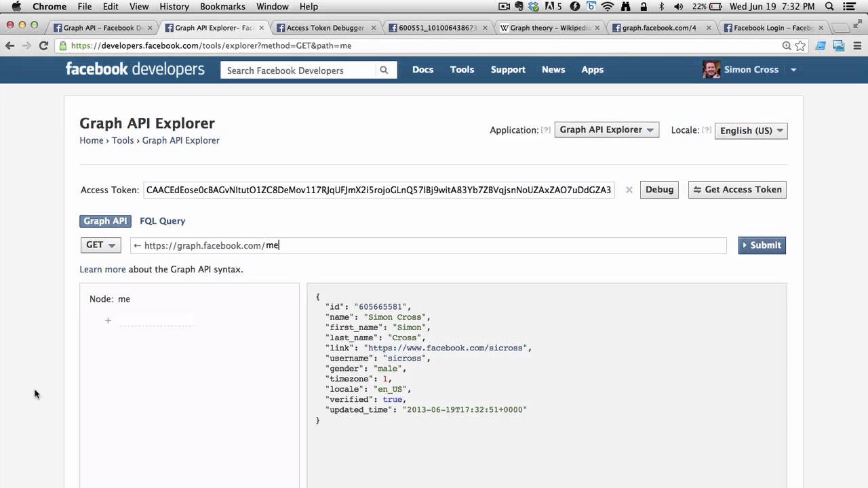
Task: Click the search magnifier in Search Facebook Developers
Action: click(384, 70)
